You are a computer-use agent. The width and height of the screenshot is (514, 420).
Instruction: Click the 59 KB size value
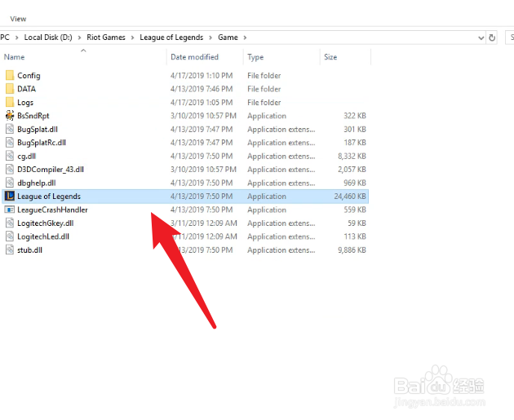(x=357, y=223)
